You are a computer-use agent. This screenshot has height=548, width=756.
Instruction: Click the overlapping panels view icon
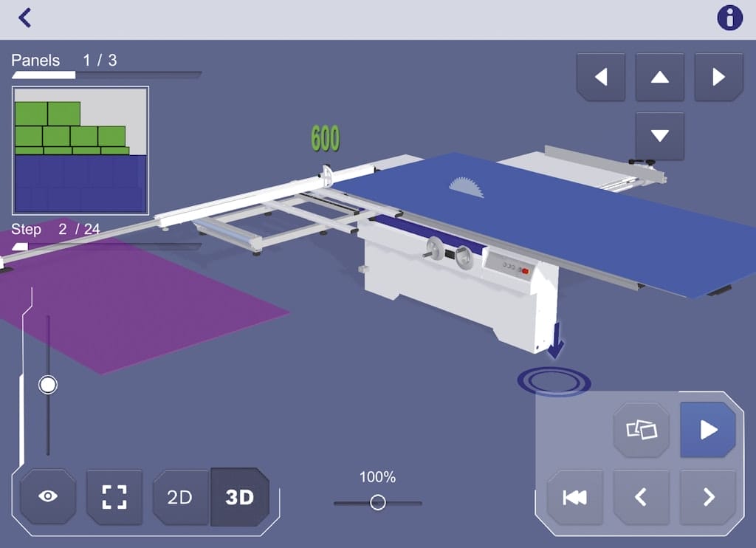(x=641, y=430)
